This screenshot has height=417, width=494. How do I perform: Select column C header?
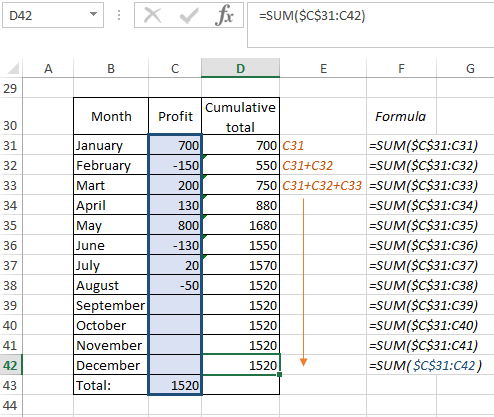(175, 68)
